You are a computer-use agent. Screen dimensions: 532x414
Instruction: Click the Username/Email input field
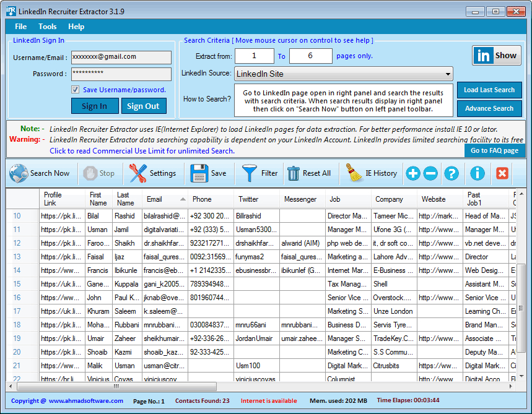click(x=121, y=58)
